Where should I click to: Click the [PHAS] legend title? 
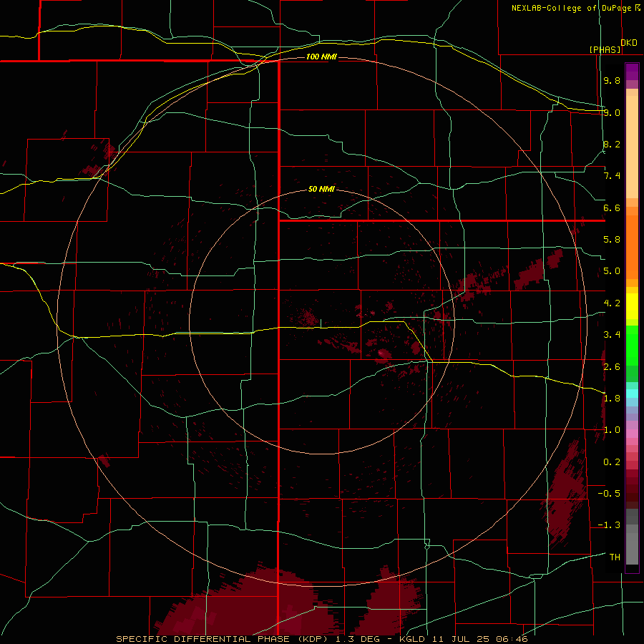605,49
